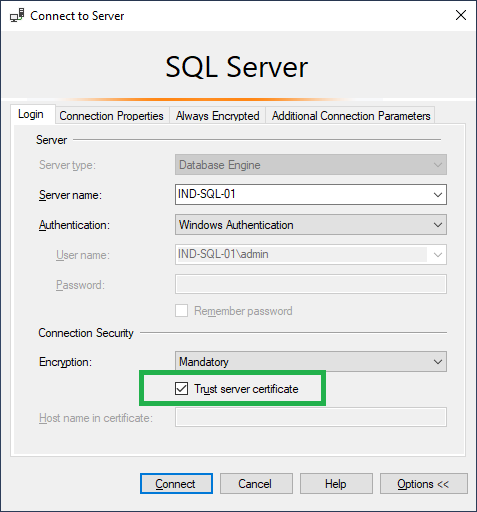Open Additional Connection Parameters tab
477x512 pixels.
pyautogui.click(x=351, y=116)
